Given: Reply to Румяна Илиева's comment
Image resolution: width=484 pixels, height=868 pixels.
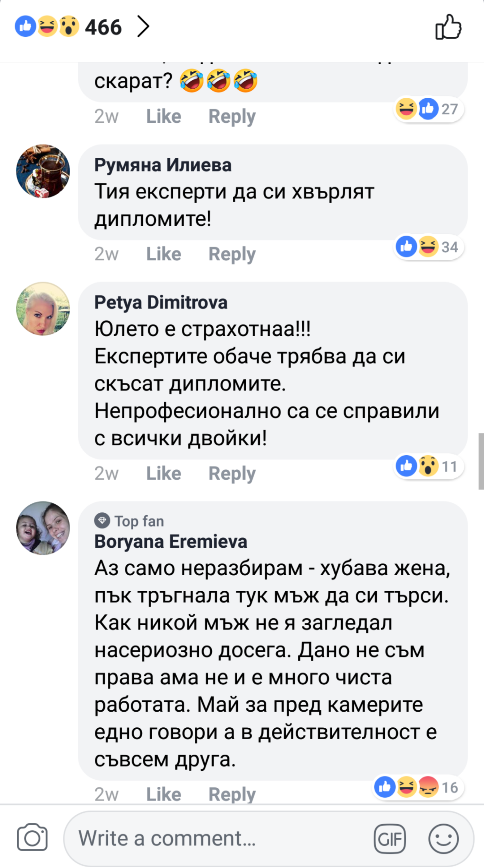Looking at the screenshot, I should tap(232, 254).
